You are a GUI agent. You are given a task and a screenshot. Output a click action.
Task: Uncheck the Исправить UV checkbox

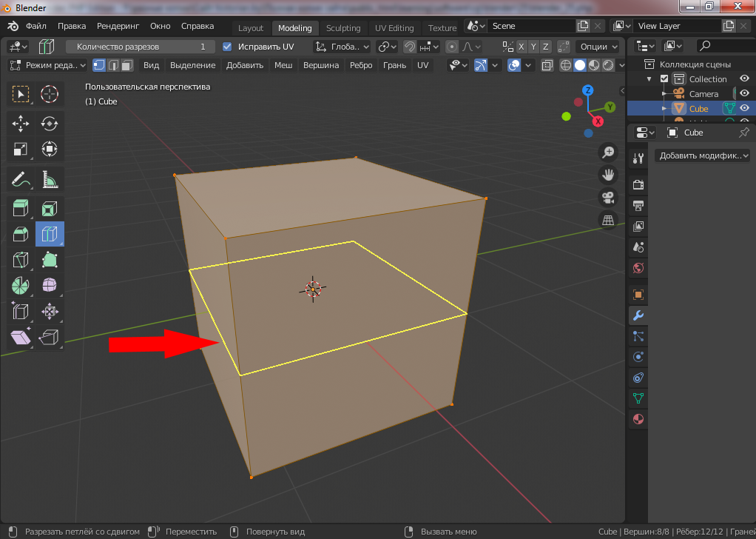(227, 47)
